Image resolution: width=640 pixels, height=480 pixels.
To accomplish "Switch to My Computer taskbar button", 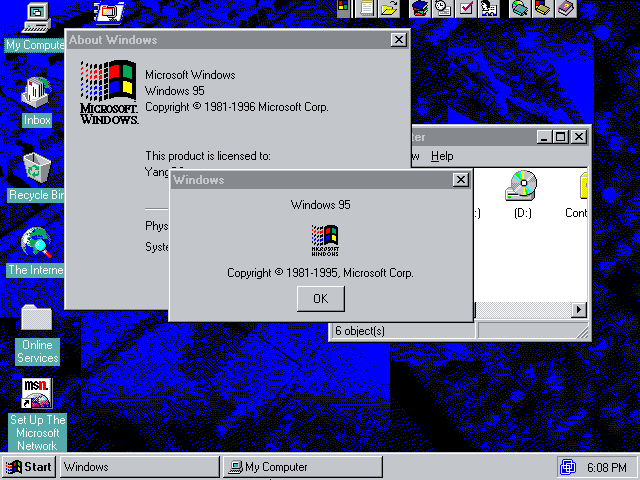I will click(x=303, y=467).
